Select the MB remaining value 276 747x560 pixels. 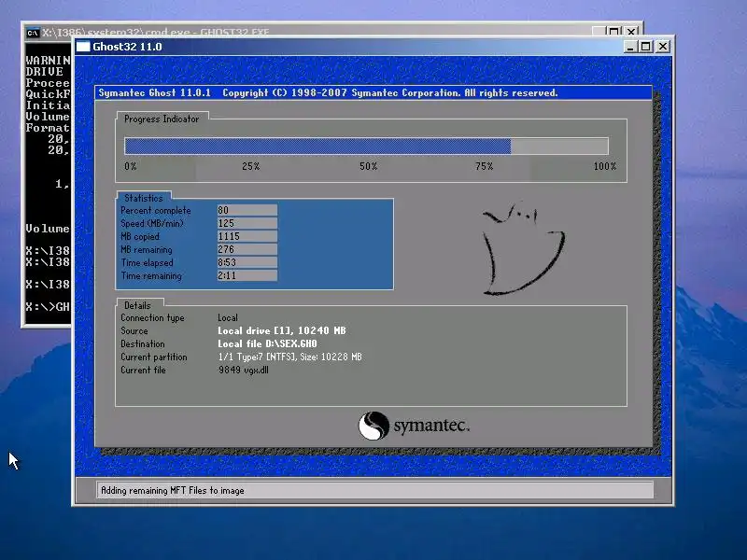pos(247,249)
